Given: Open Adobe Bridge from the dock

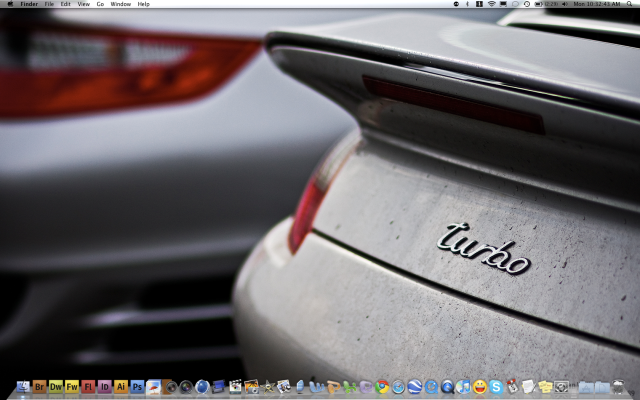Looking at the screenshot, I should [x=40, y=386].
